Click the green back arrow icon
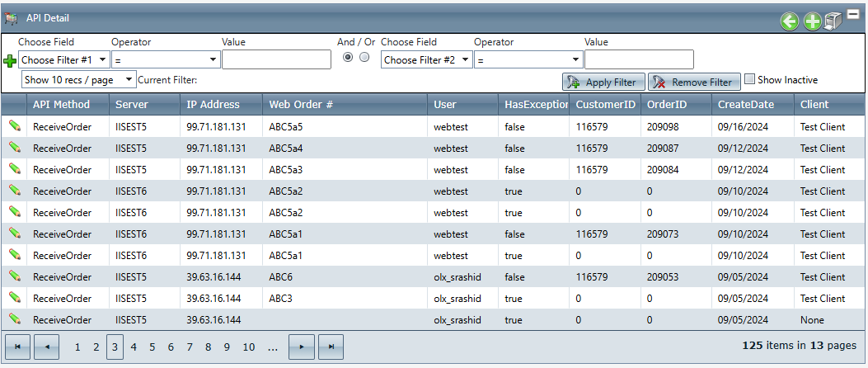This screenshot has width=868, height=368. pos(789,22)
